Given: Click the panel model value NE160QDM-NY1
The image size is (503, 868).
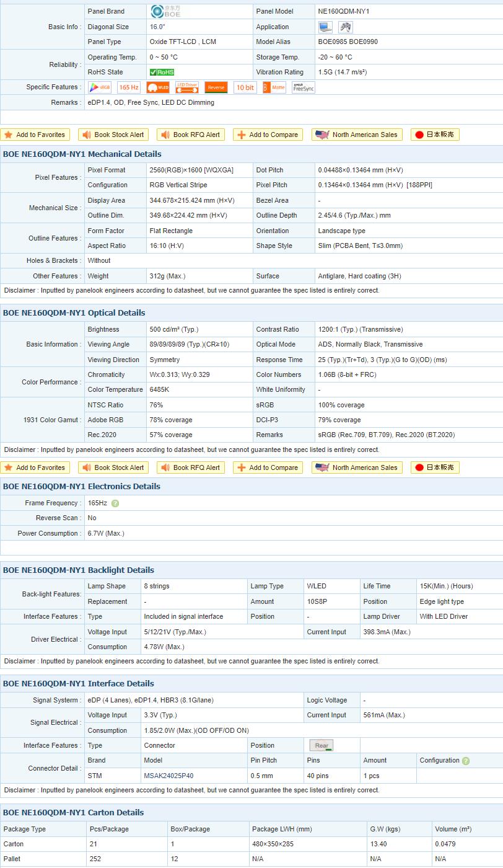Looking at the screenshot, I should (x=344, y=11).
